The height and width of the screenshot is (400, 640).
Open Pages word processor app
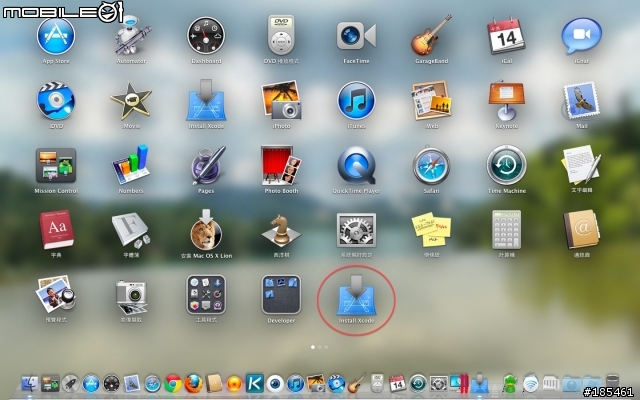[x=207, y=165]
